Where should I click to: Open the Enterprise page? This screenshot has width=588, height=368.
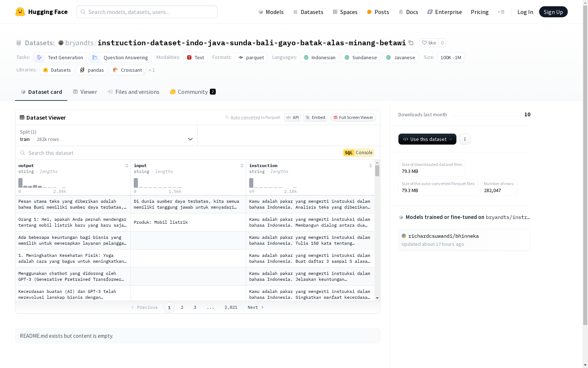(x=445, y=12)
